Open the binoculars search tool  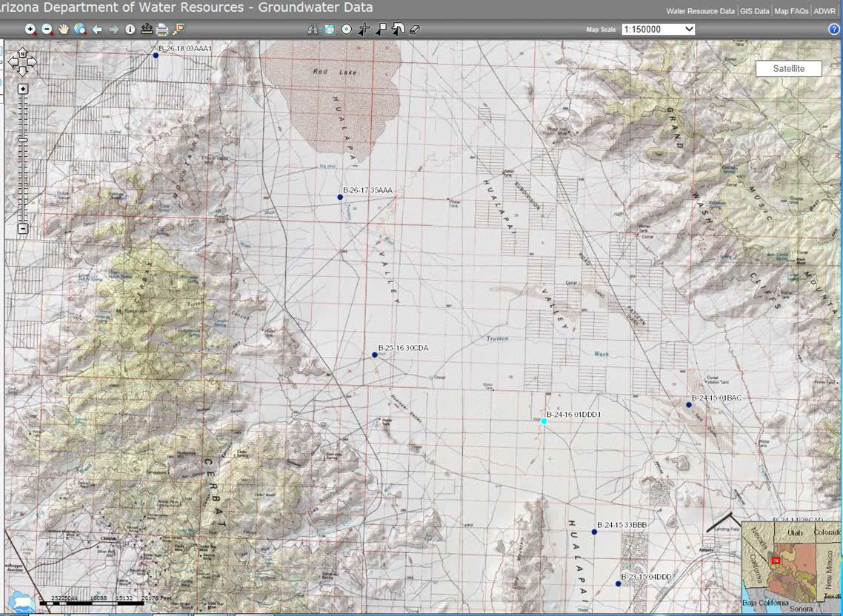click(313, 30)
